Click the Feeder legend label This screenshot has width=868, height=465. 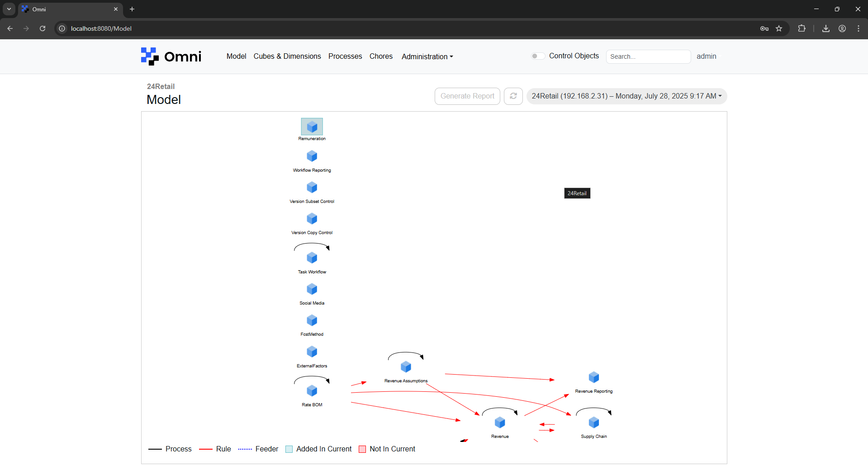point(267,449)
